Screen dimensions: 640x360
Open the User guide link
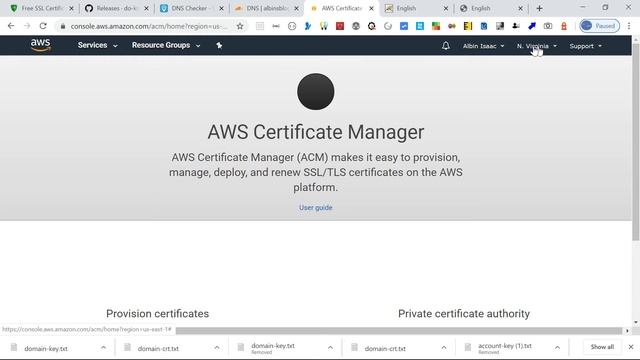coord(316,207)
